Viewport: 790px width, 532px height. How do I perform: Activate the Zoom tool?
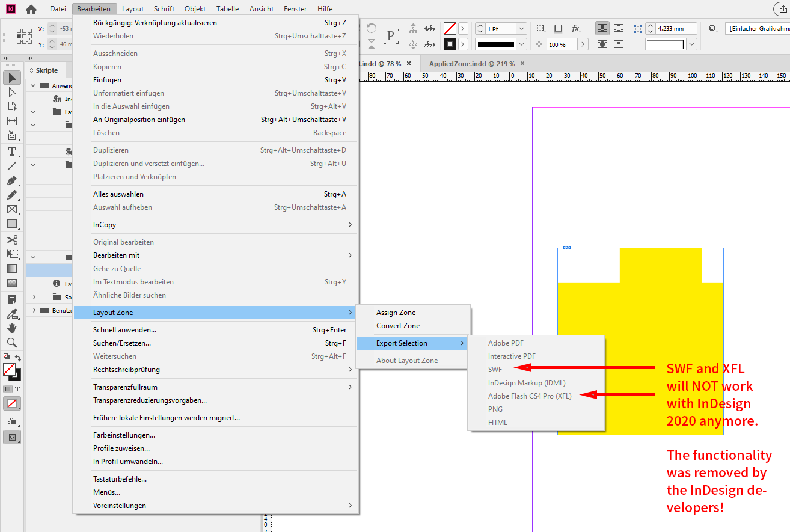pyautogui.click(x=12, y=343)
